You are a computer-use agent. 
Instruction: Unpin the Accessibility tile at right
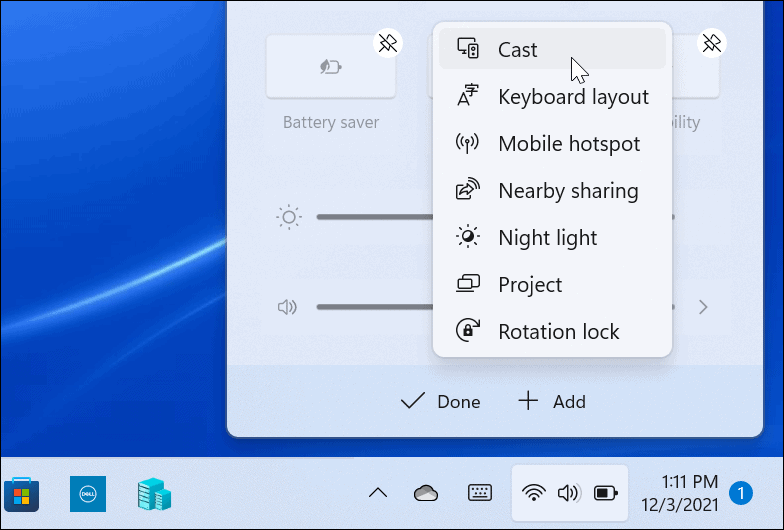pos(712,44)
